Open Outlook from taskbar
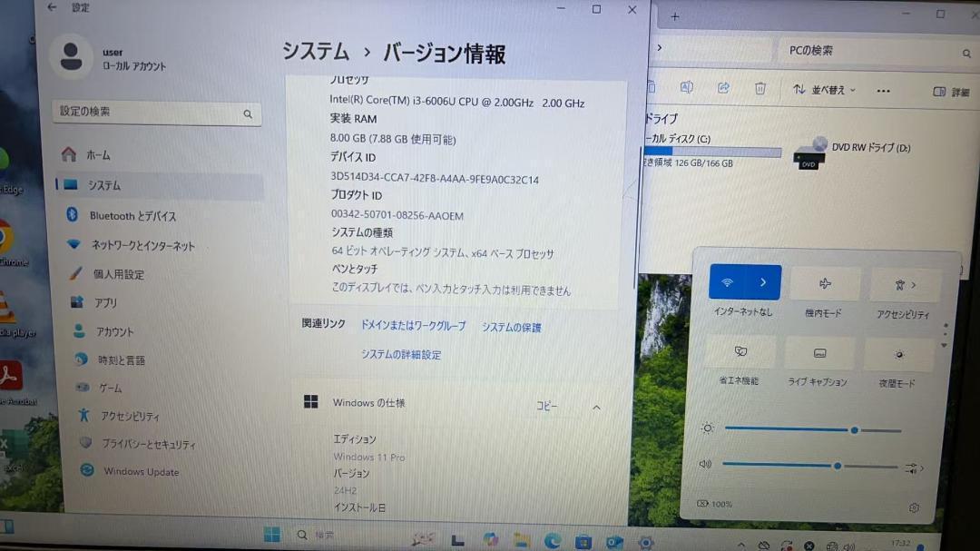Screen dimensions: 980x551 614,542
